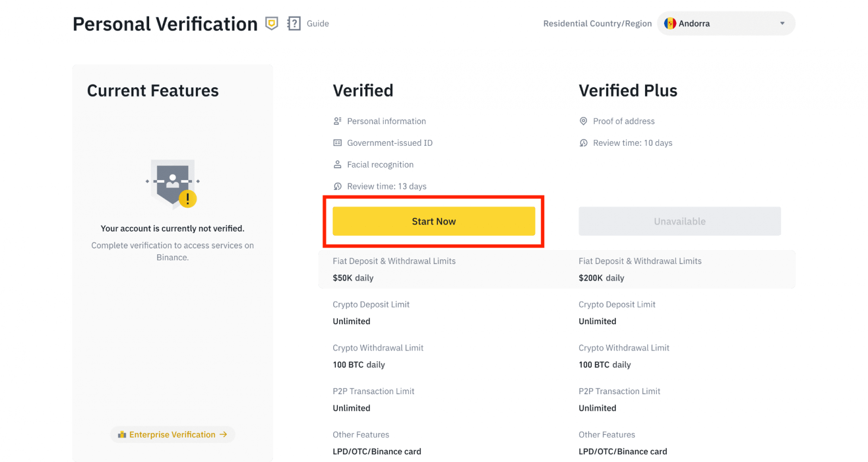Select the Verified Plus column heading
The width and height of the screenshot is (868, 462).
pos(628,90)
